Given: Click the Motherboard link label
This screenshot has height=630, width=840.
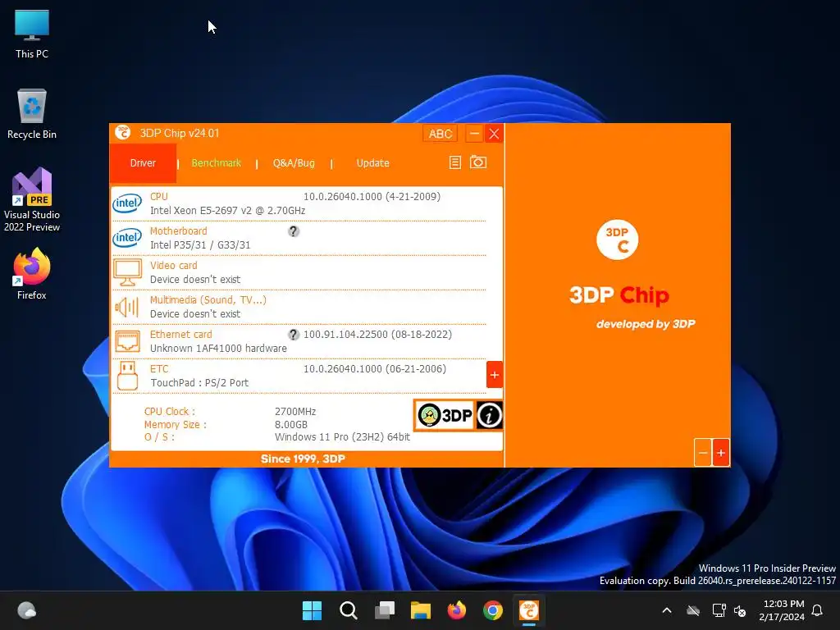Looking at the screenshot, I should (178, 231).
